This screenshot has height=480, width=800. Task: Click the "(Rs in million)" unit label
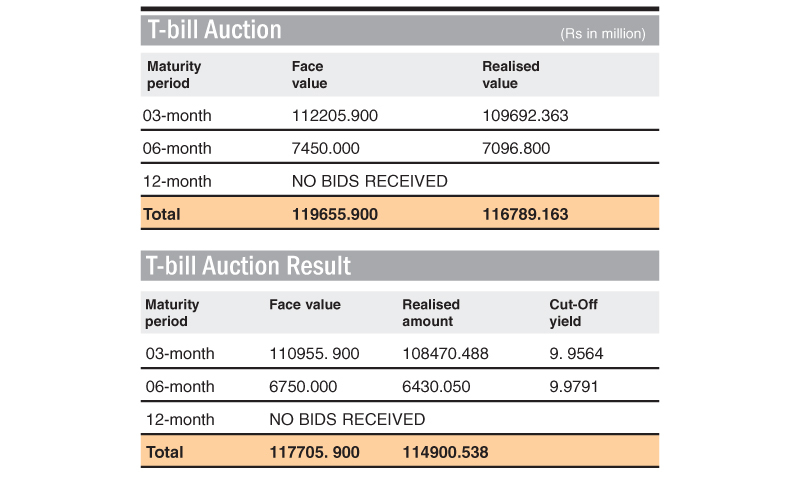pyautogui.click(x=602, y=34)
